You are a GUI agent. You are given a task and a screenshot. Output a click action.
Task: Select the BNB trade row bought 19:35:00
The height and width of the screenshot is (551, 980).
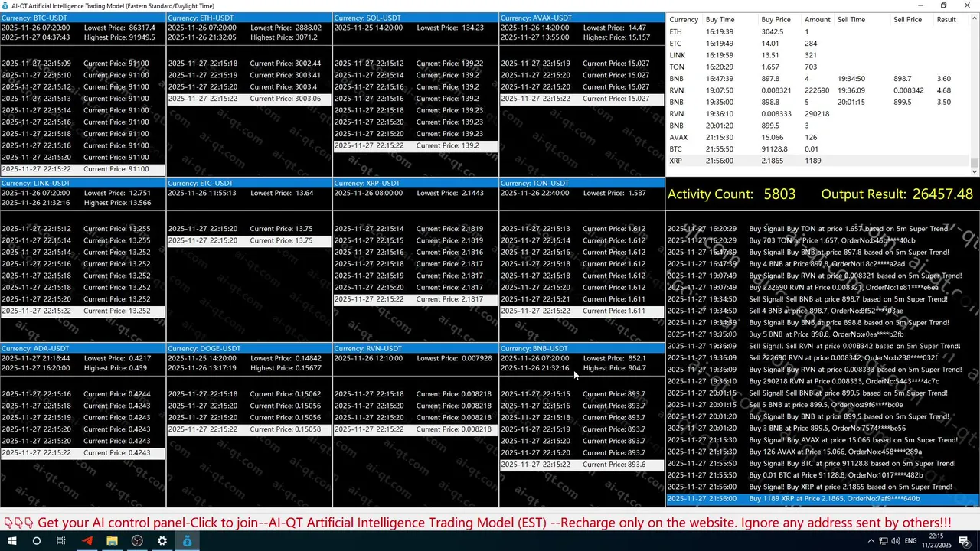[818, 103]
